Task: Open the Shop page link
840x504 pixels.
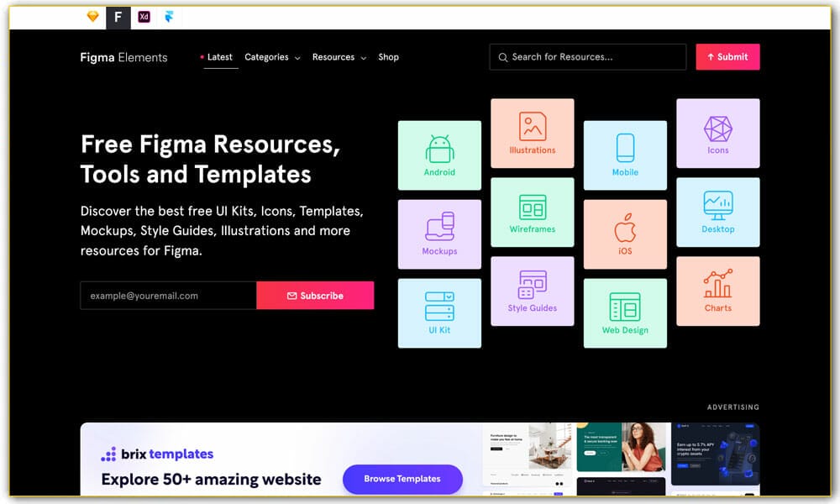Action: pos(388,57)
